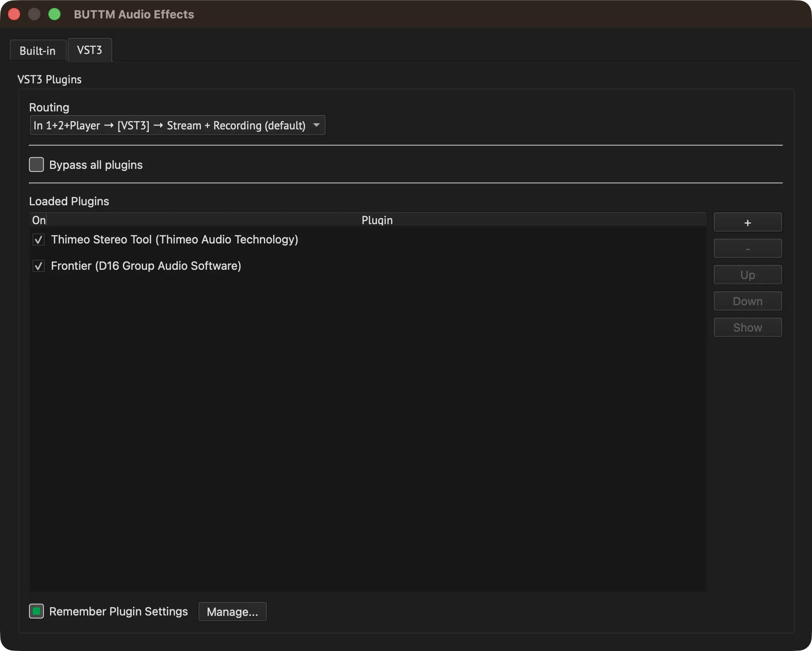
Task: Close the BUTTM Audio Effects window
Action: point(14,14)
